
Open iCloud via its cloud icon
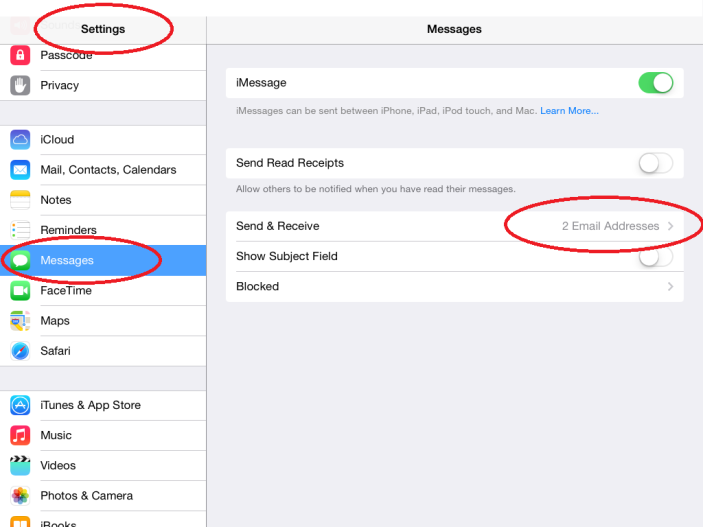pyautogui.click(x=20, y=140)
